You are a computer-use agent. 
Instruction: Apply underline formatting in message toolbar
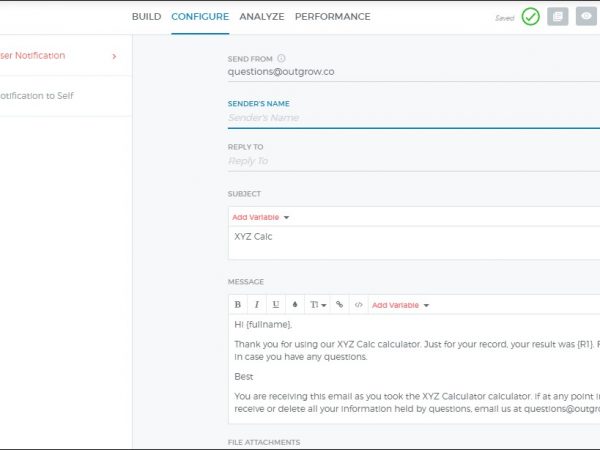pyautogui.click(x=276, y=304)
